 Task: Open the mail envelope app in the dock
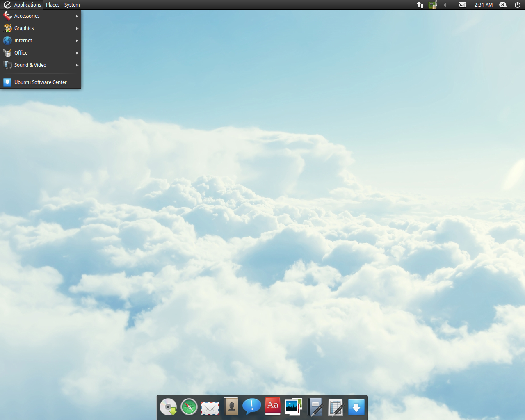tap(210, 408)
